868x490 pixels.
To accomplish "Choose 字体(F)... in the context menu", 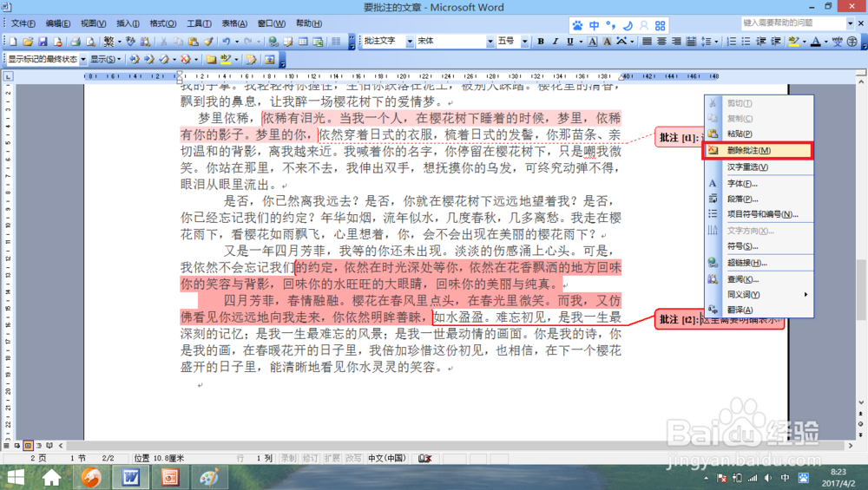I will pyautogui.click(x=759, y=184).
